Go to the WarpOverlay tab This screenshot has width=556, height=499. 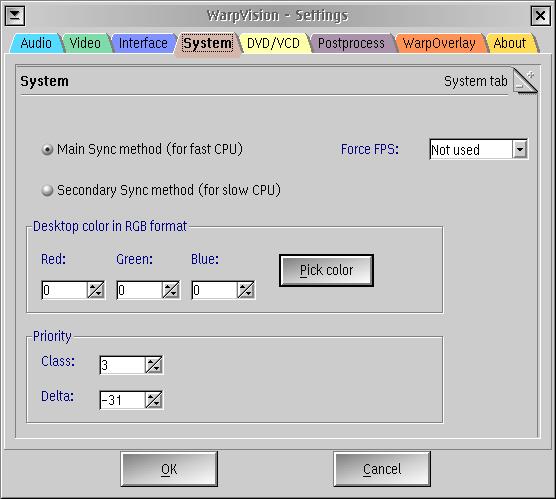pos(439,43)
